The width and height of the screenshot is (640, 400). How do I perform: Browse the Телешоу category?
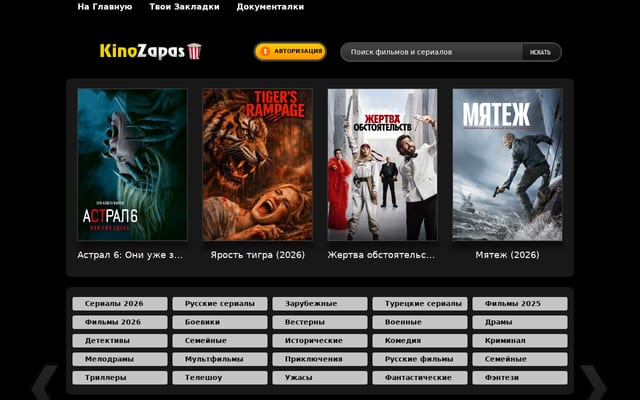pyautogui.click(x=220, y=378)
